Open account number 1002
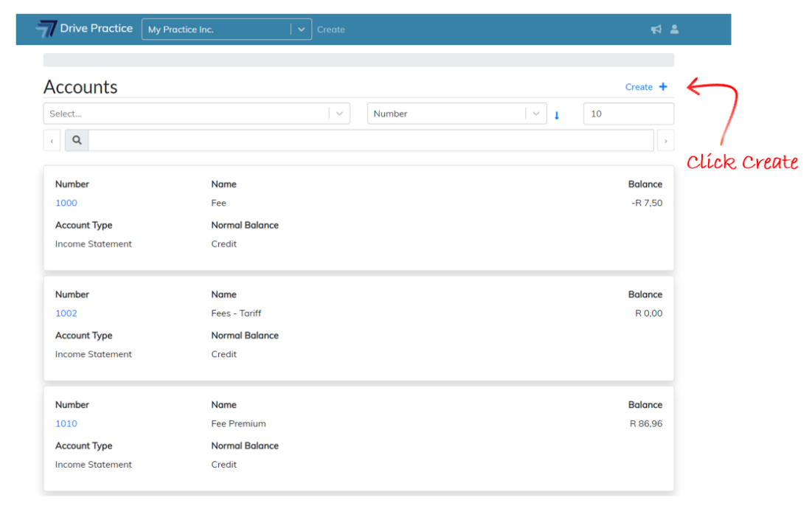The width and height of the screenshot is (812, 520). pyautogui.click(x=66, y=313)
